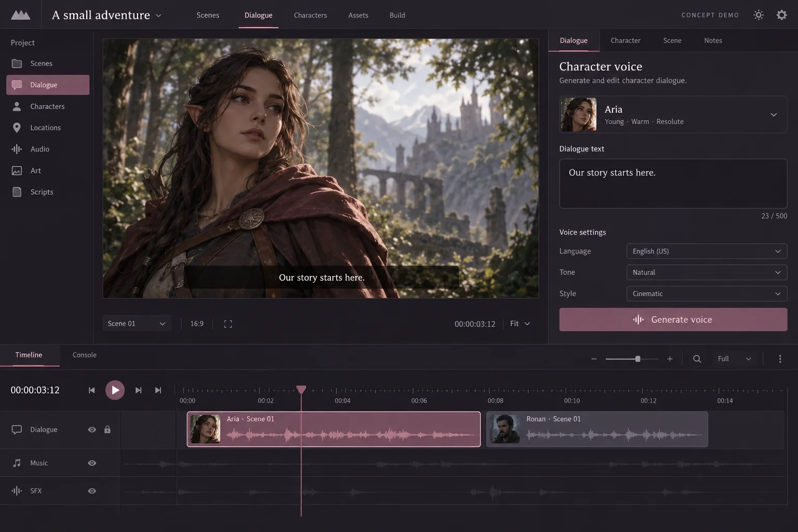Expand the Aria character voice selector
This screenshot has width=798, height=532.
click(x=673, y=114)
